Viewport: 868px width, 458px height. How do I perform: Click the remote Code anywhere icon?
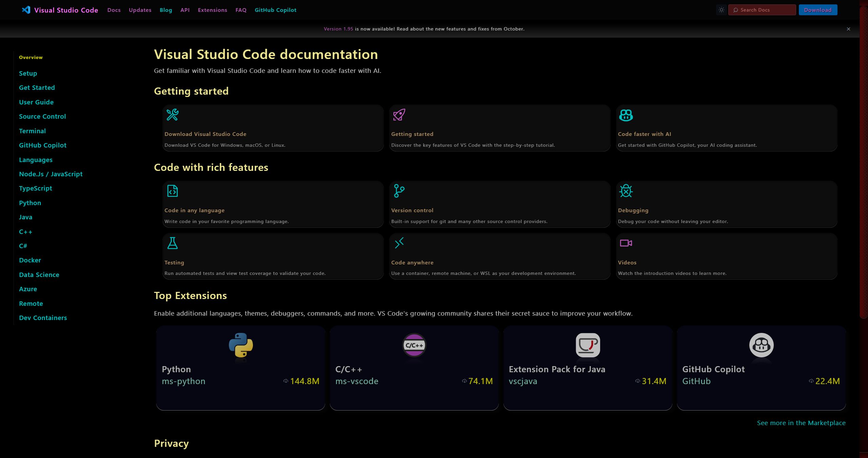pyautogui.click(x=399, y=243)
